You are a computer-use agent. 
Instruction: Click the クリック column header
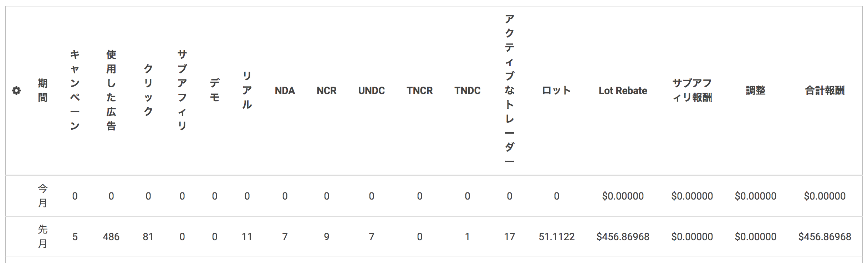pos(148,91)
